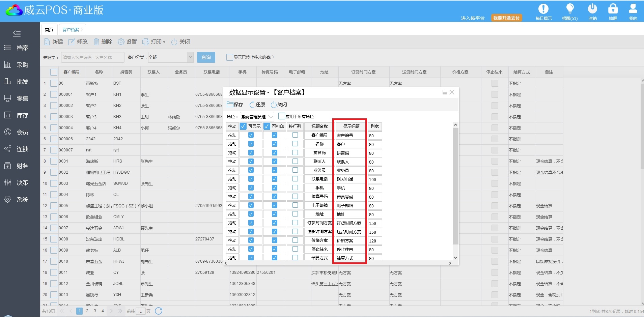The height and width of the screenshot is (317, 644).
Task: Click the Save icon in display settings dialog
Action: click(x=230, y=105)
